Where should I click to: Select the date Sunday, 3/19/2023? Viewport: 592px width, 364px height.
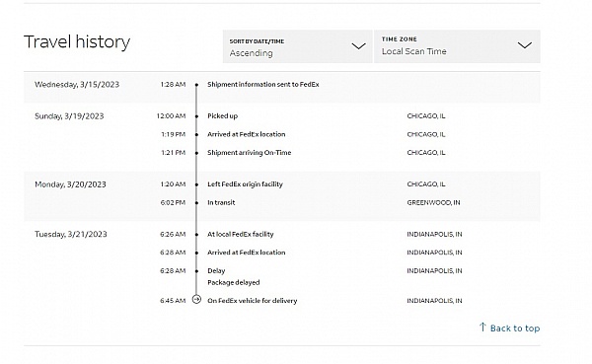69,116
